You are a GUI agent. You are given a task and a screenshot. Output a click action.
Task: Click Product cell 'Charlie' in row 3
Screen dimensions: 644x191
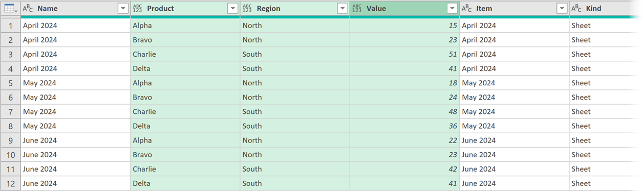pyautogui.click(x=185, y=54)
